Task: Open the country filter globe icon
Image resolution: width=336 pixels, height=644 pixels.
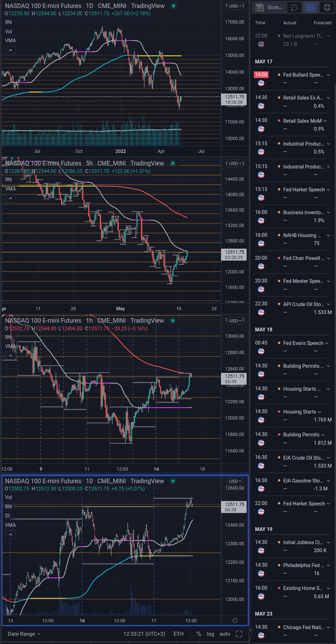Action: coord(327,7)
